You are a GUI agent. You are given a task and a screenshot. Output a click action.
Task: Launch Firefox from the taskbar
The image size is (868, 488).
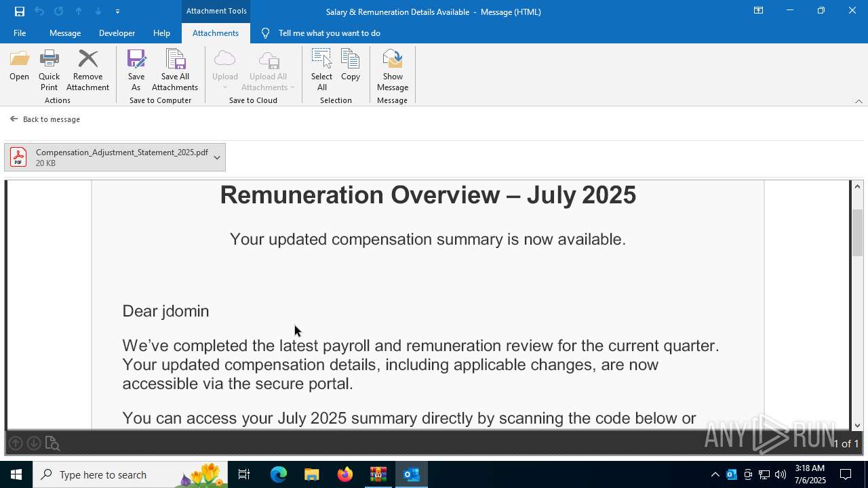[345, 474]
